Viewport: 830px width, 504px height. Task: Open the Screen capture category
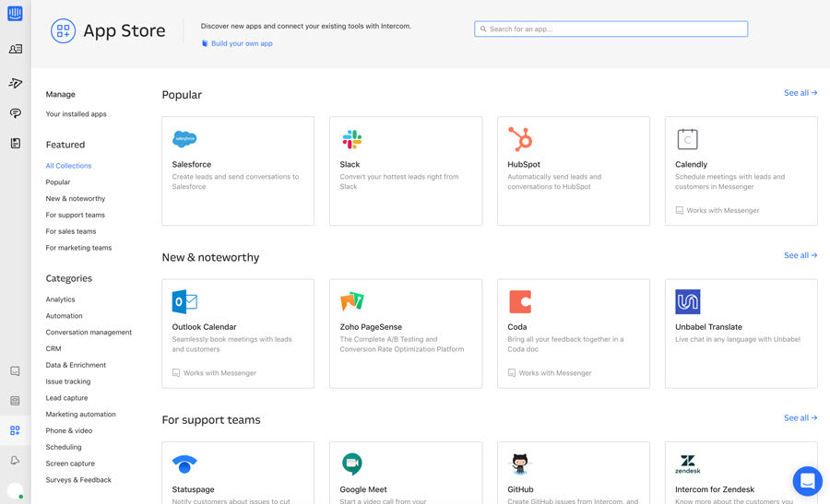click(x=70, y=463)
